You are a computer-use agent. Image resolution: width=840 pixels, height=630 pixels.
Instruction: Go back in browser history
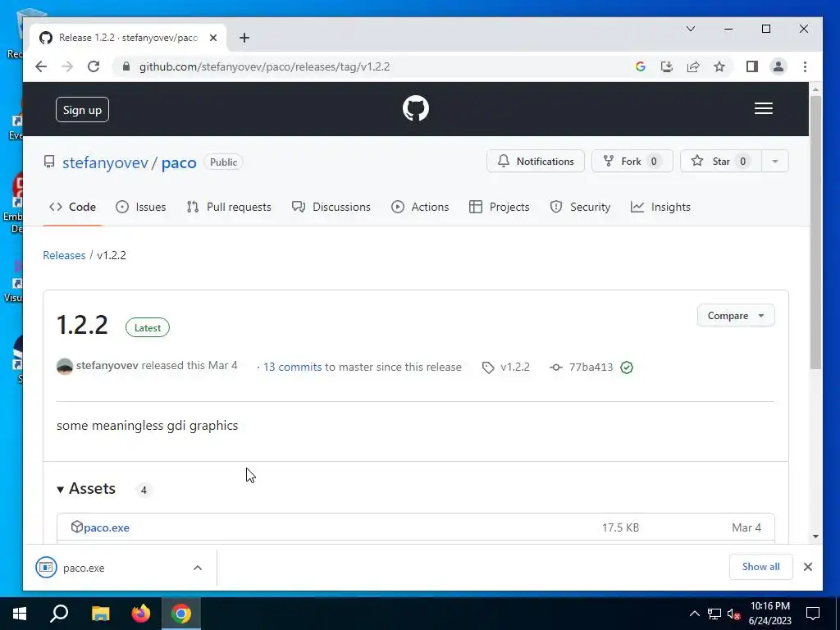point(41,66)
